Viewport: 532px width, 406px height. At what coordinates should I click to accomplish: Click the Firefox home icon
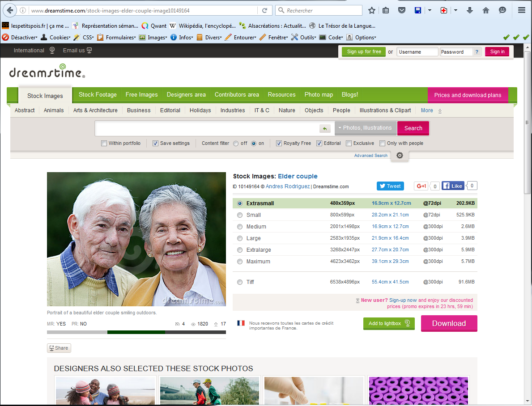point(485,10)
